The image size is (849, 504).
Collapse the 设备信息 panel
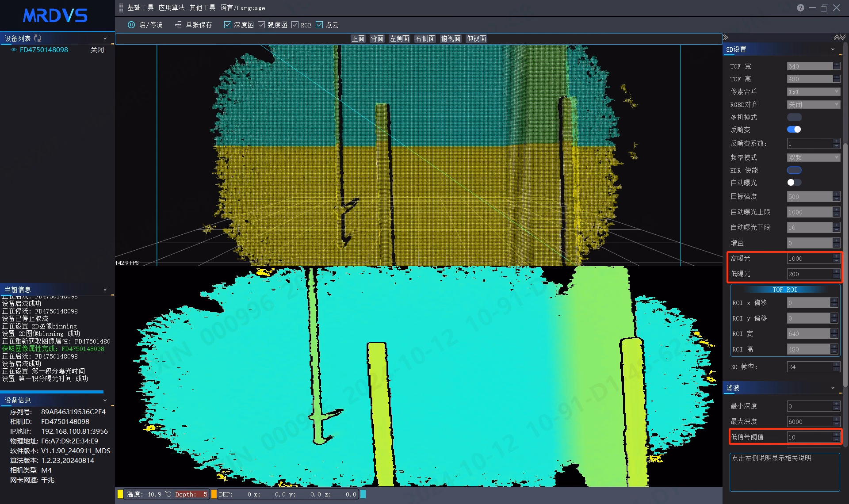(105, 401)
